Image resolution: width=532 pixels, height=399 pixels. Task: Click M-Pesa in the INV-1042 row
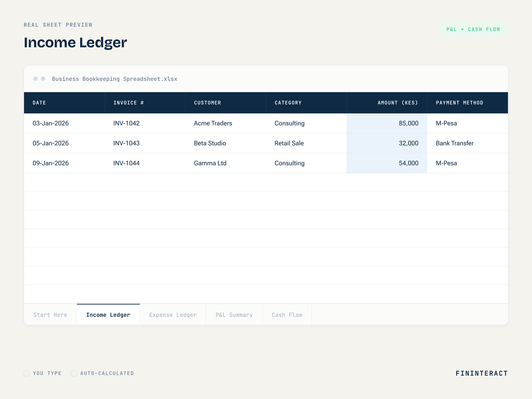click(x=467, y=123)
